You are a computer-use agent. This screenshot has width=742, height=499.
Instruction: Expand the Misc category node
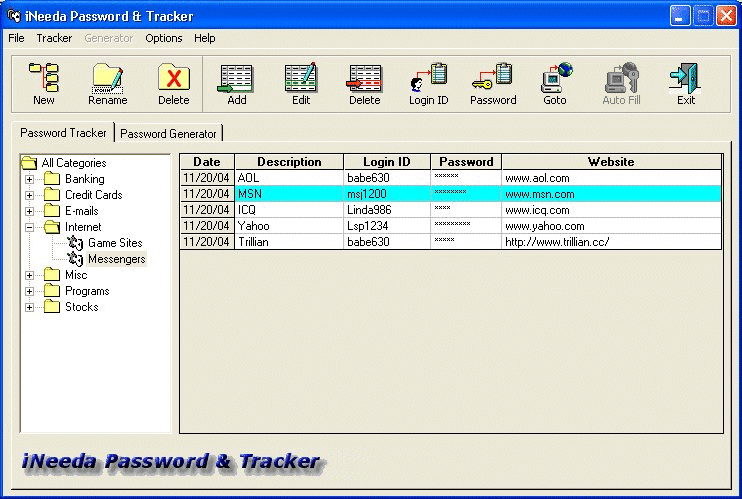[x=29, y=276]
